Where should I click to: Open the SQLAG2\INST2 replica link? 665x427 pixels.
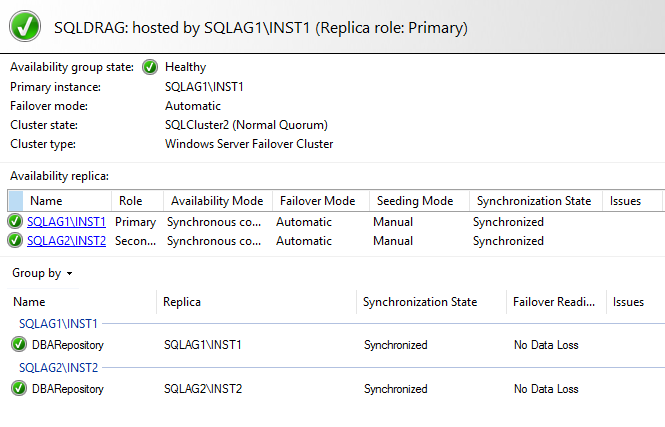coord(66,241)
